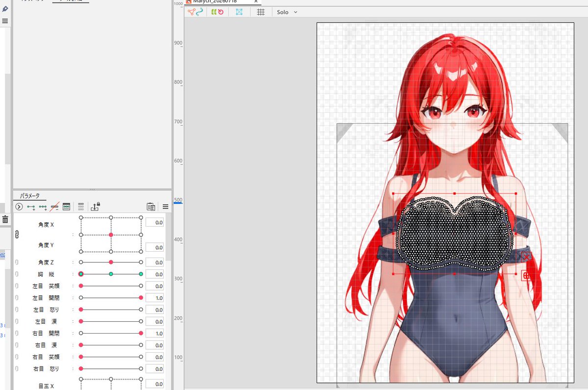Screen dimensions: 588x390
Task: Click the add two keys icon
Action: [x=31, y=207]
